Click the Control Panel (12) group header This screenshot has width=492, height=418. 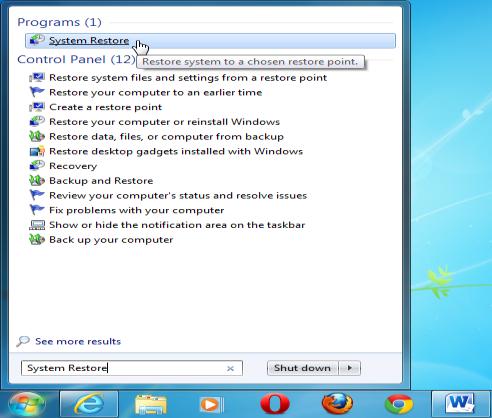76,59
